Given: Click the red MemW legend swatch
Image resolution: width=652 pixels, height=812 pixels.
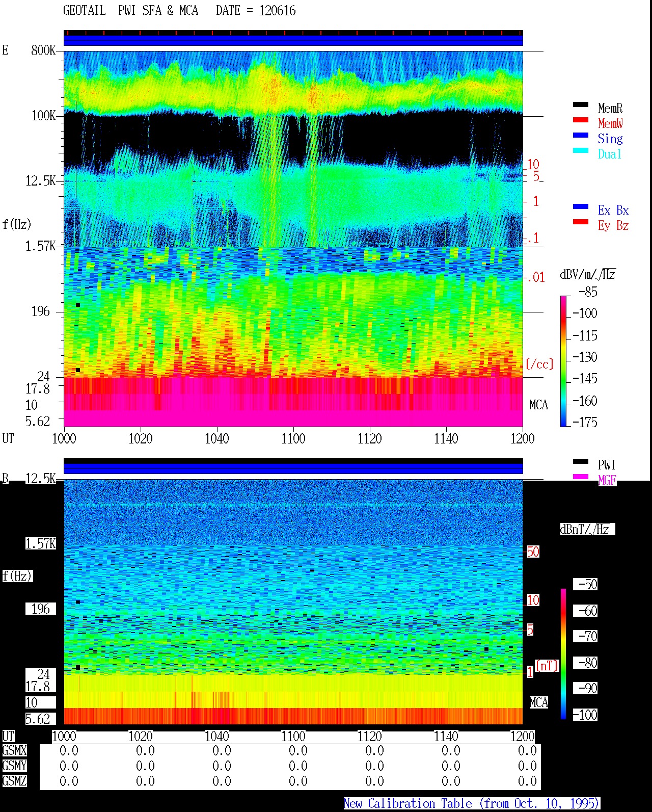Looking at the screenshot, I should coord(581,120).
